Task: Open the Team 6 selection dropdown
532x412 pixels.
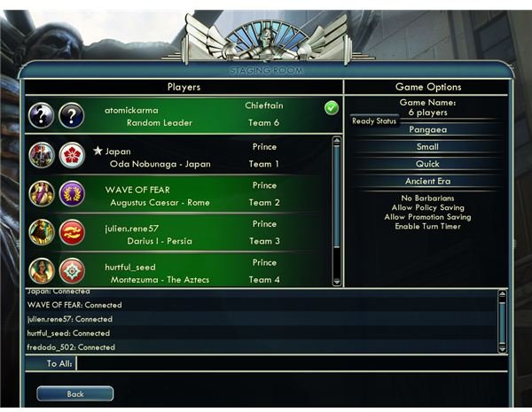Action: click(263, 123)
